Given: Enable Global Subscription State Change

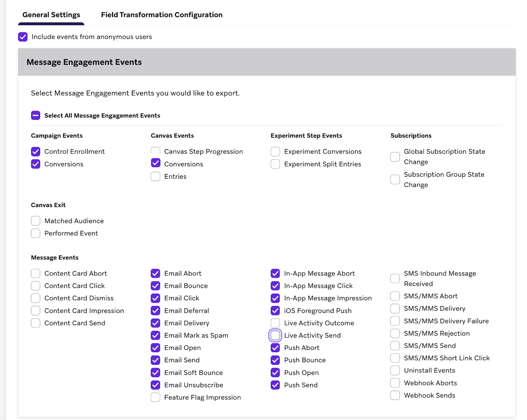Looking at the screenshot, I should (395, 157).
